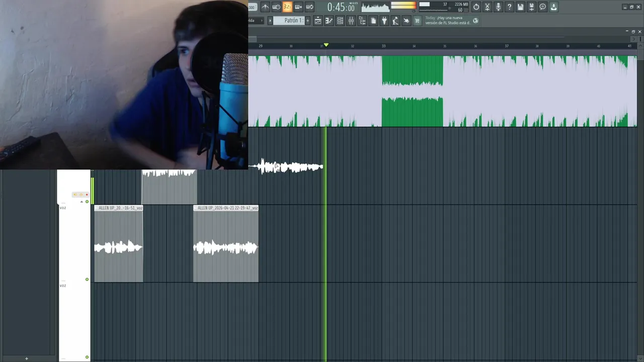Click the export render icon beside save
The image size is (644, 362).
coord(531,7)
